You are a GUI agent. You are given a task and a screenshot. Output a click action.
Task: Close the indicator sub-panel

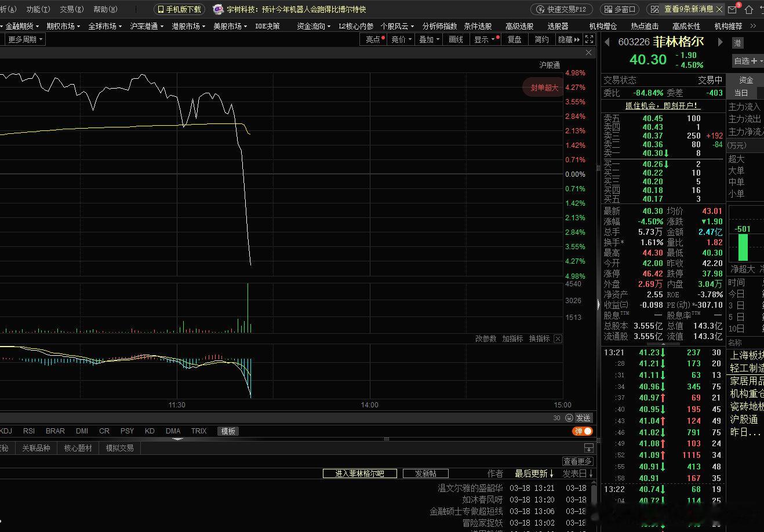(x=558, y=338)
